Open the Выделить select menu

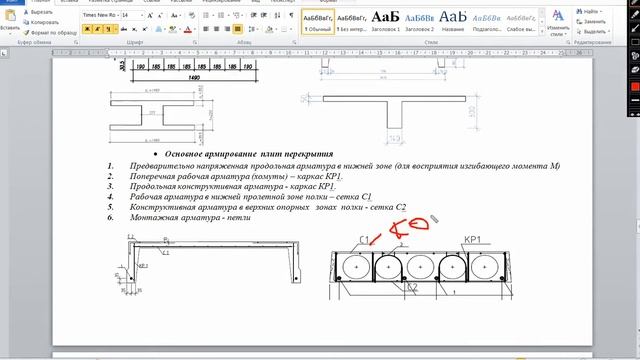(x=593, y=31)
